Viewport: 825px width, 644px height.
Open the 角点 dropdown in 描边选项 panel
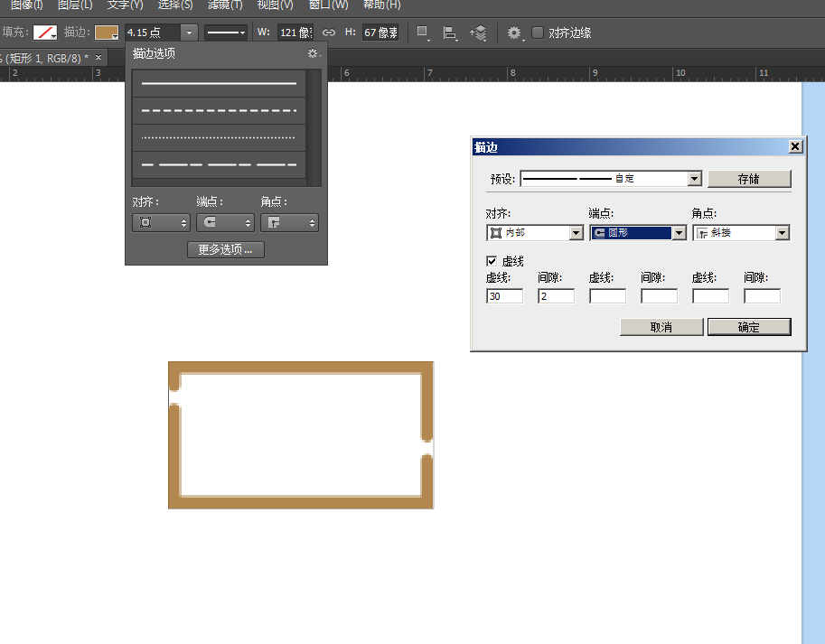pyautogui.click(x=289, y=222)
